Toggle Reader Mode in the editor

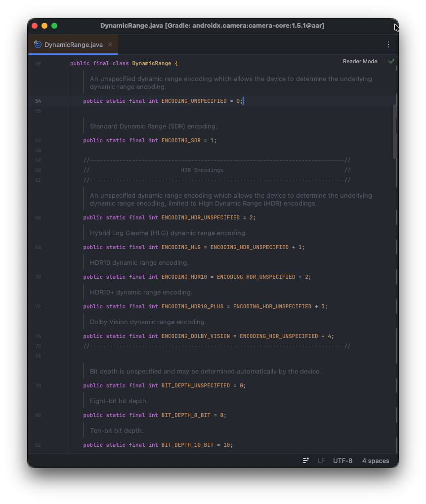(360, 61)
